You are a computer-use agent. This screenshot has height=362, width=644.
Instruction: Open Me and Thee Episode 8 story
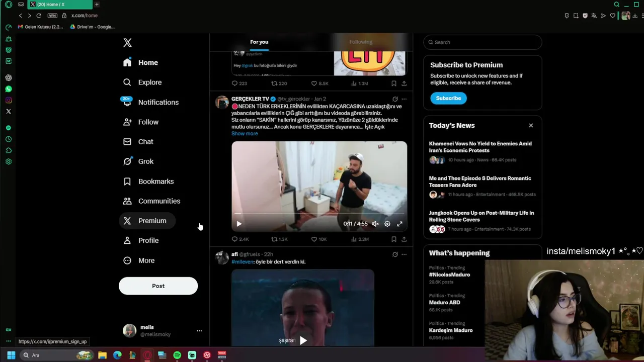(482, 186)
